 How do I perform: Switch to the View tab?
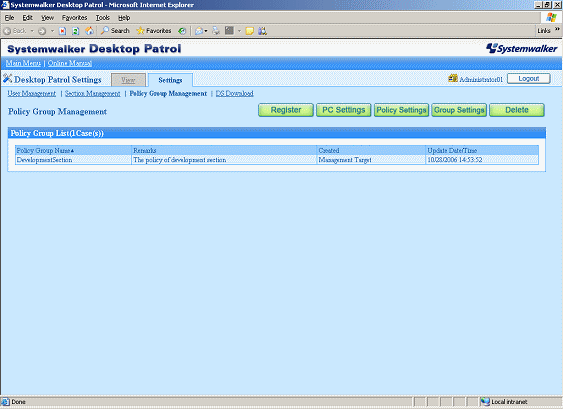pos(128,80)
